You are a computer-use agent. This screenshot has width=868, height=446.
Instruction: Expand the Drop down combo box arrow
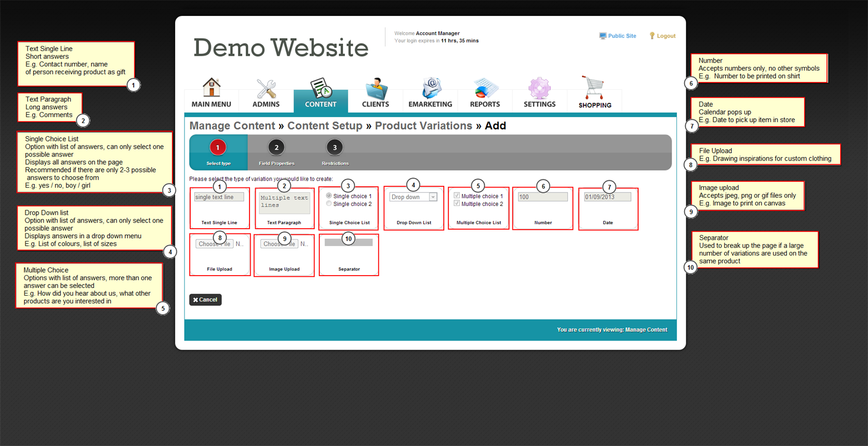433,197
